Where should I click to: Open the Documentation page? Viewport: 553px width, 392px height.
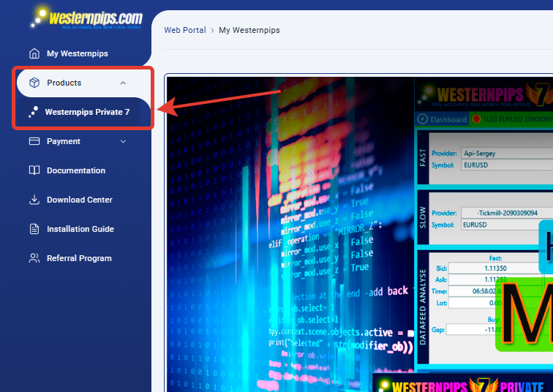[x=76, y=170]
